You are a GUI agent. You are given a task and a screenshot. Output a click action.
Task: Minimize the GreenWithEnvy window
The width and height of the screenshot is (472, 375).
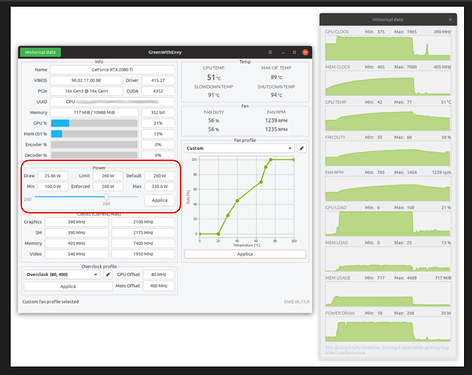pyautogui.click(x=283, y=52)
